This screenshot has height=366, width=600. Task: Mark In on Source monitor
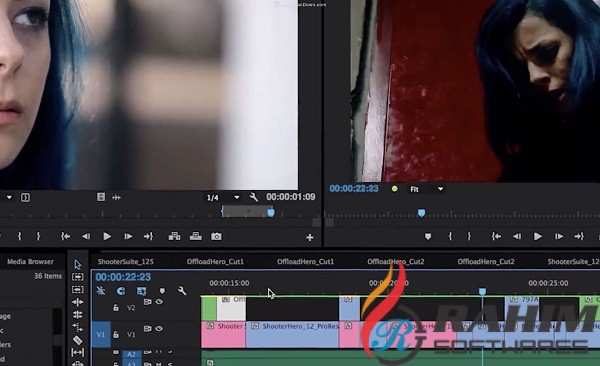tap(20, 237)
